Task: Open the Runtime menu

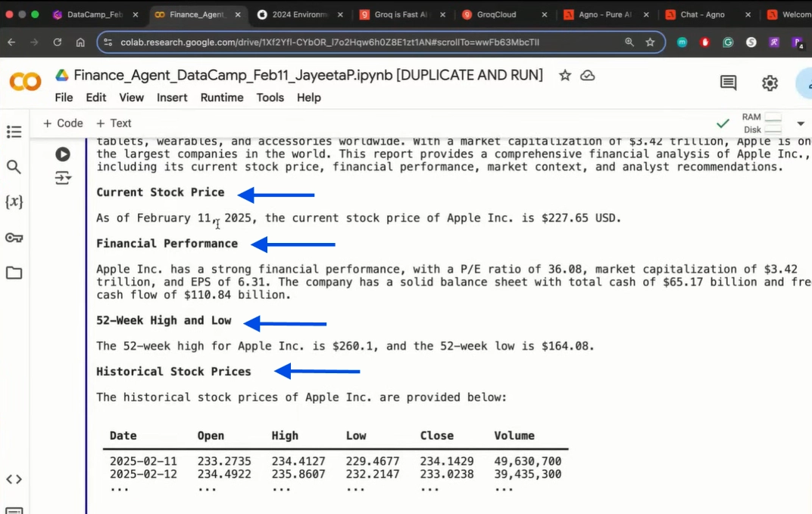Action: point(222,98)
